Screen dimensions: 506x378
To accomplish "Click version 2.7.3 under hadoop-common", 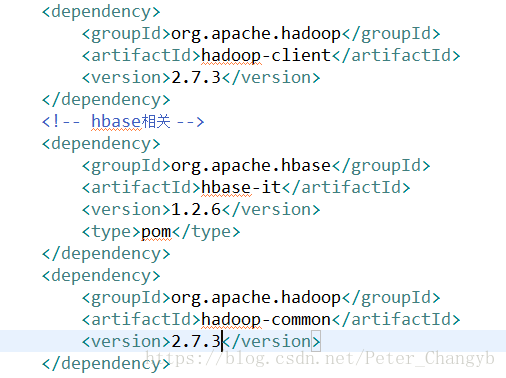I will pyautogui.click(x=196, y=342).
